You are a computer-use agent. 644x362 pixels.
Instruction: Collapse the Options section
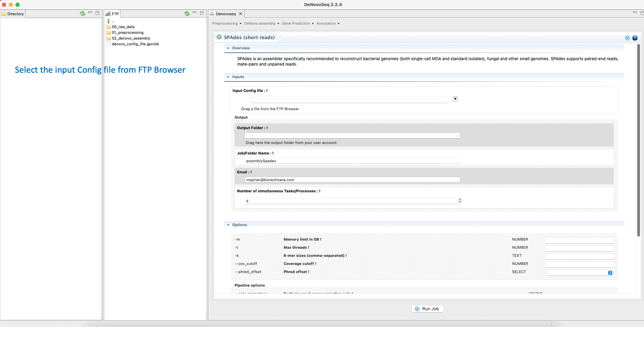228,225
